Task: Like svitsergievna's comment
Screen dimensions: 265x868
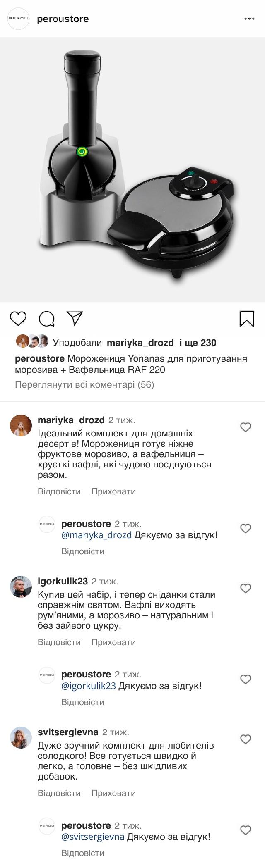Action: pyautogui.click(x=246, y=739)
